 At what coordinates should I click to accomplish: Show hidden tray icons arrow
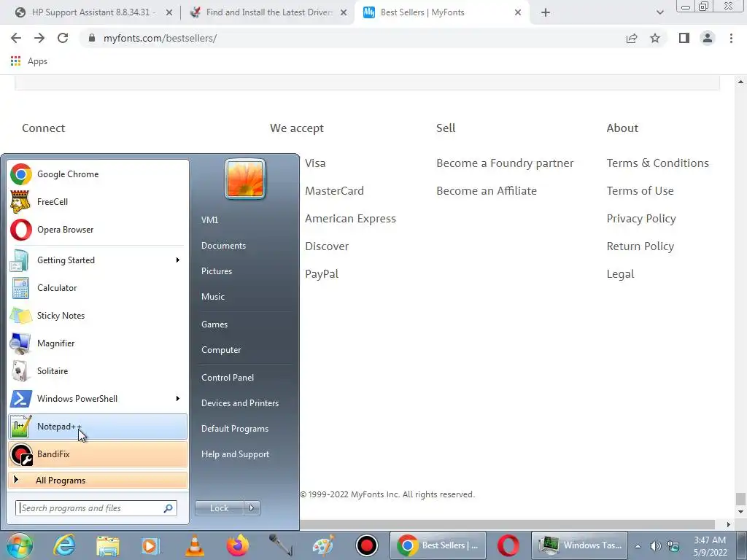point(638,546)
